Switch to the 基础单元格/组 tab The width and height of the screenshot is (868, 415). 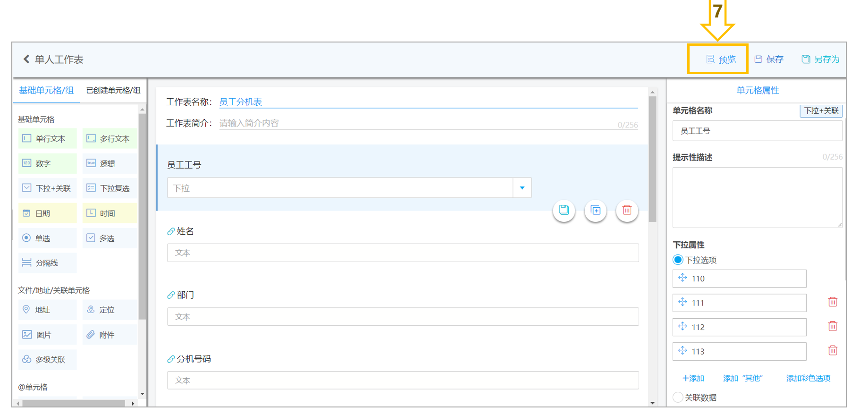[x=46, y=90]
